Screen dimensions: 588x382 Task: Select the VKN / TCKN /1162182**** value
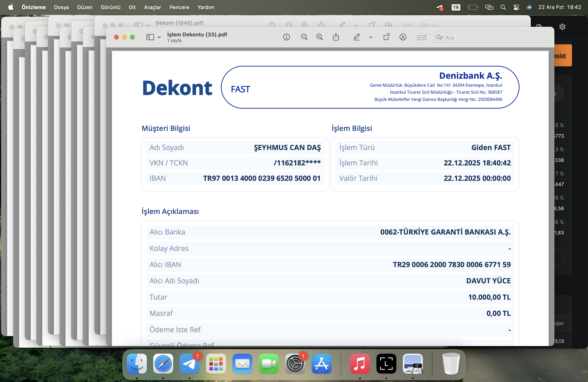click(x=297, y=163)
